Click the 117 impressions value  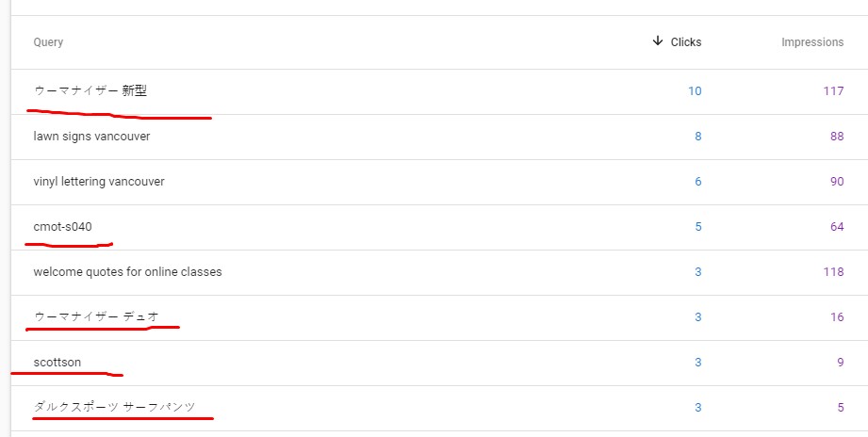pos(833,91)
